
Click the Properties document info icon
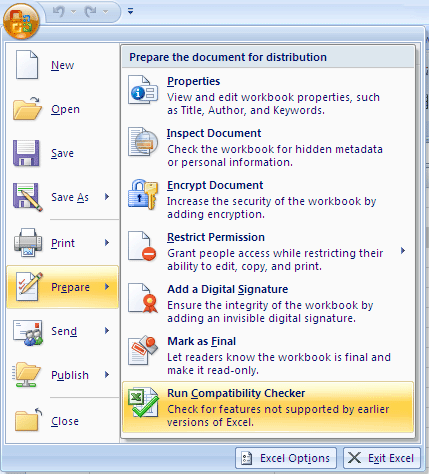click(x=143, y=90)
